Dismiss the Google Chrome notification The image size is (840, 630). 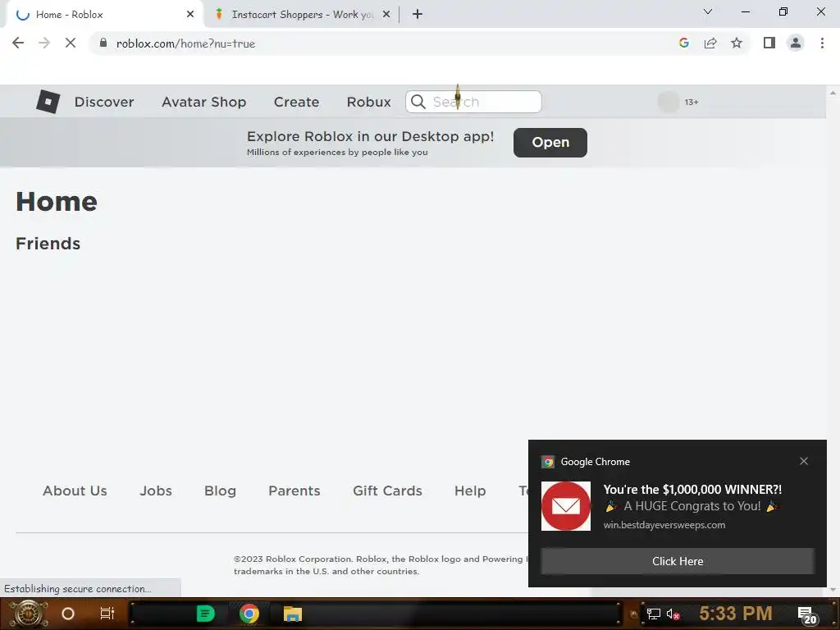point(804,461)
